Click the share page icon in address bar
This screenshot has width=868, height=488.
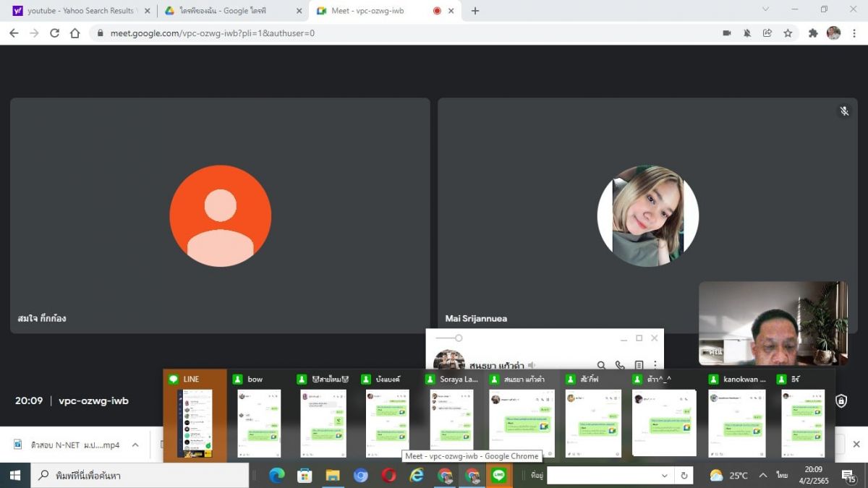point(767,33)
